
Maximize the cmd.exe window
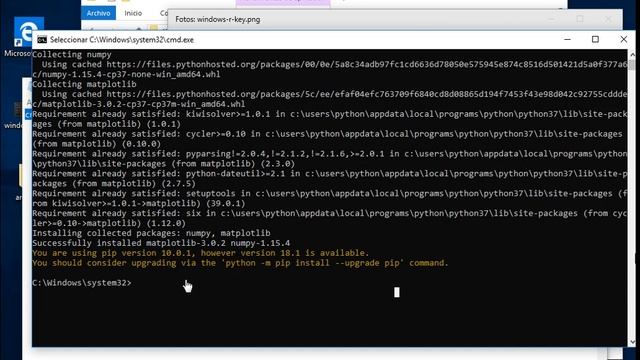click(x=596, y=40)
